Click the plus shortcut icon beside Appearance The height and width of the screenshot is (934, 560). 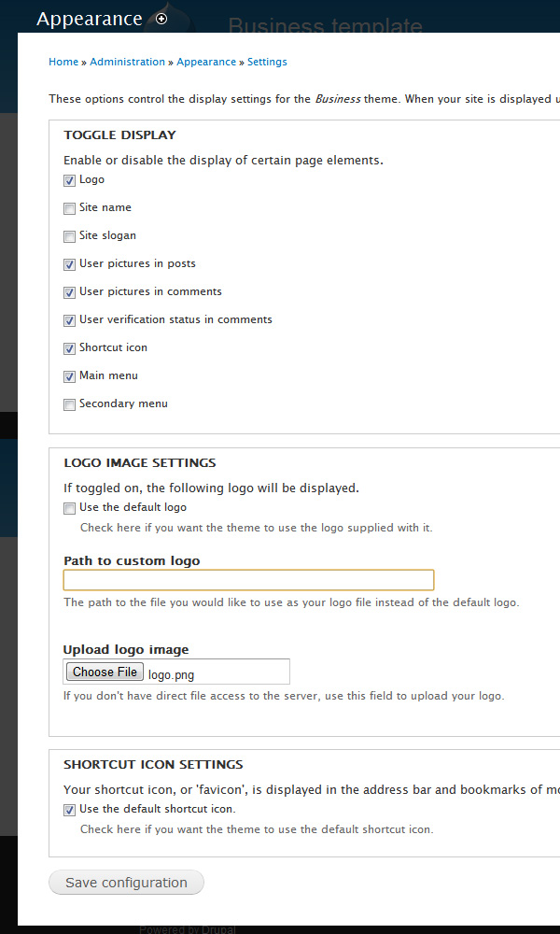[161, 19]
